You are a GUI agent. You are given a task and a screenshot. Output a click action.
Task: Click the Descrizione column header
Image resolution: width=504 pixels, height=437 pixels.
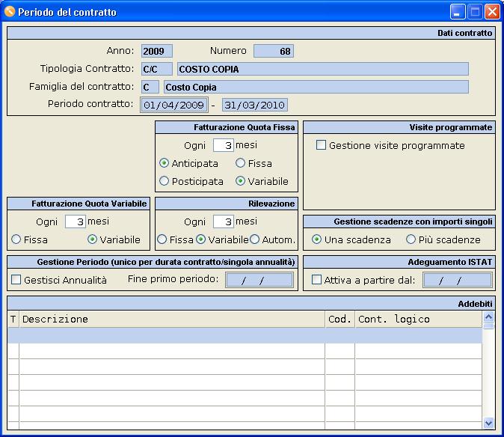172,319
